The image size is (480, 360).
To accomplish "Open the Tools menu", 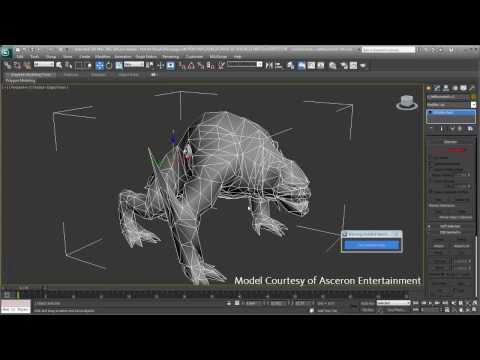I will [35, 57].
